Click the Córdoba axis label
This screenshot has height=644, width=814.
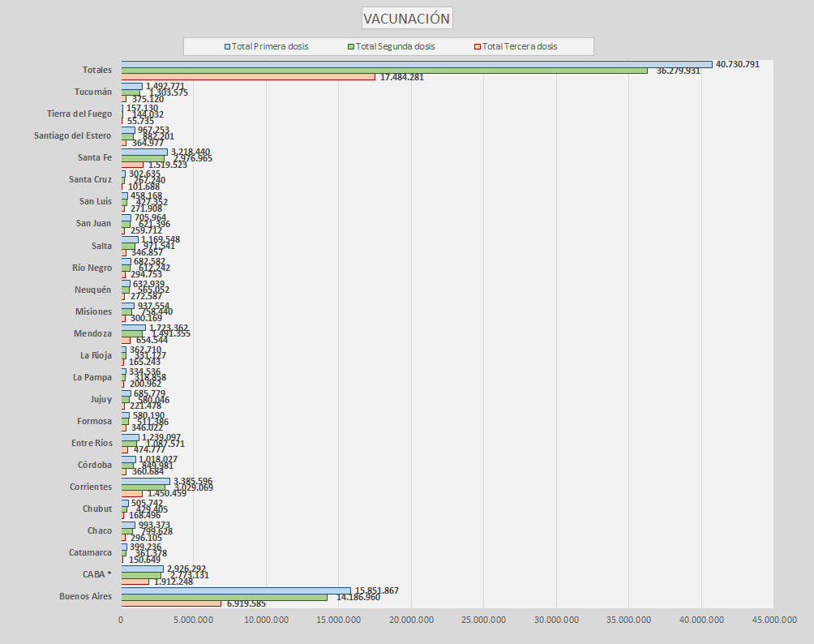(x=95, y=464)
